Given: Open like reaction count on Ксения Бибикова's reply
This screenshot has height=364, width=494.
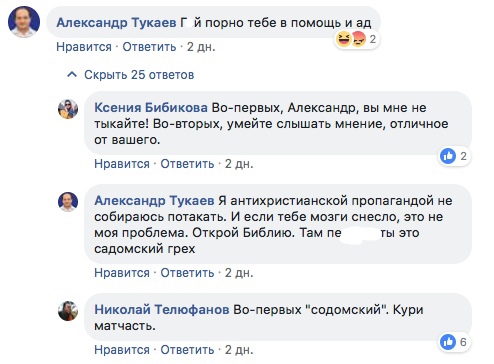Looking at the screenshot, I should pyautogui.click(x=454, y=156).
